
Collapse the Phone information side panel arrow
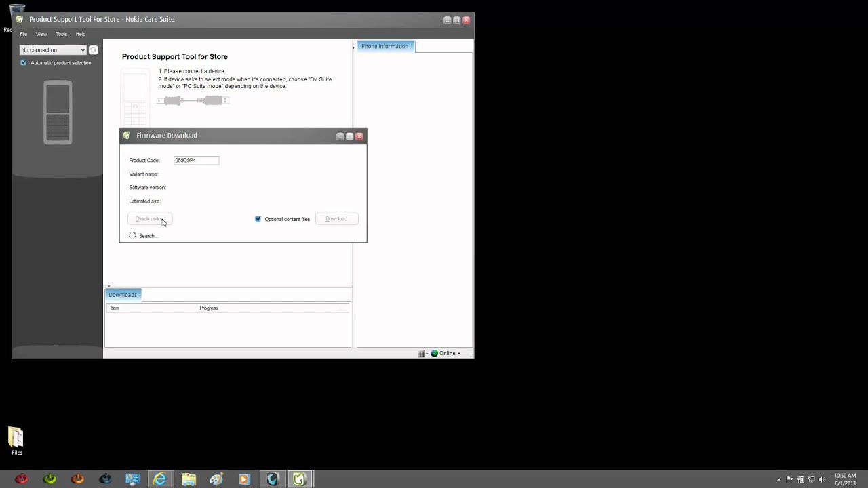[x=353, y=47]
